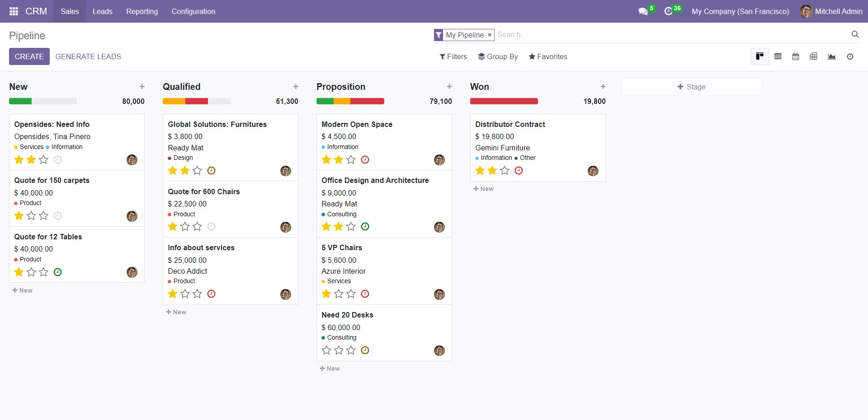Switch to Graph view
Image resolution: width=868 pixels, height=420 pixels.
pyautogui.click(x=832, y=56)
